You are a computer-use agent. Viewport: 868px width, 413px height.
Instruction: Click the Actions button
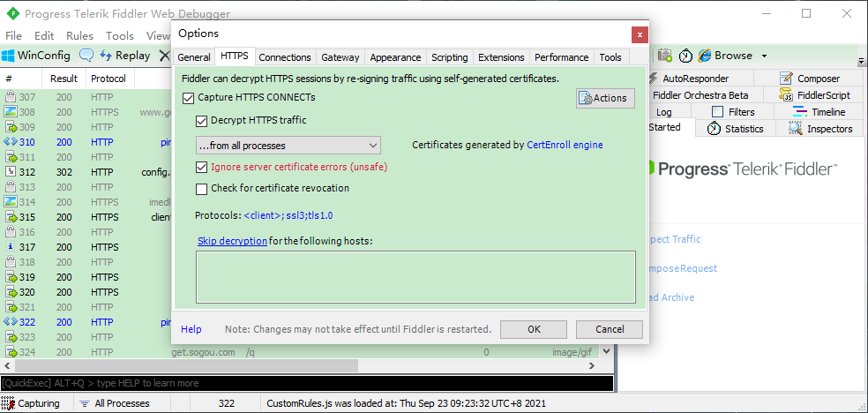pyautogui.click(x=605, y=98)
